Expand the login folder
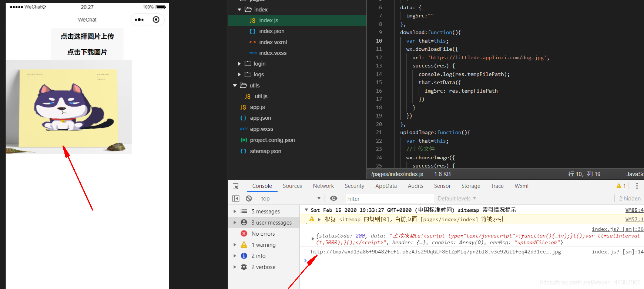Image resolution: width=644 pixels, height=289 pixels. point(239,64)
